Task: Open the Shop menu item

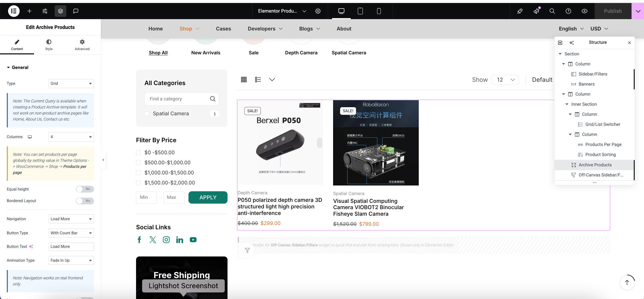Action: click(189, 29)
